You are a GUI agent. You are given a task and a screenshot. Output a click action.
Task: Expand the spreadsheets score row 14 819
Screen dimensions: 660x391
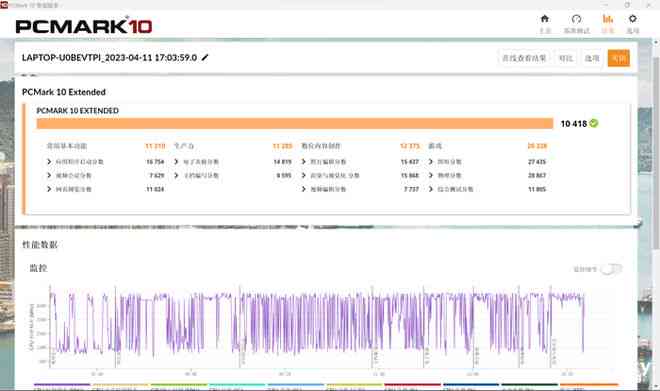pos(233,162)
